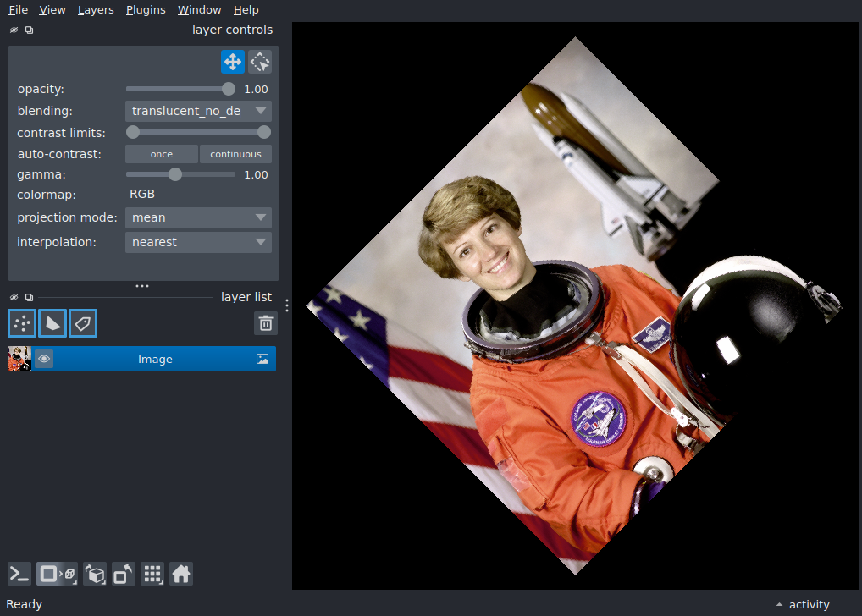Open the File menu
The height and width of the screenshot is (616, 862).
point(18,10)
